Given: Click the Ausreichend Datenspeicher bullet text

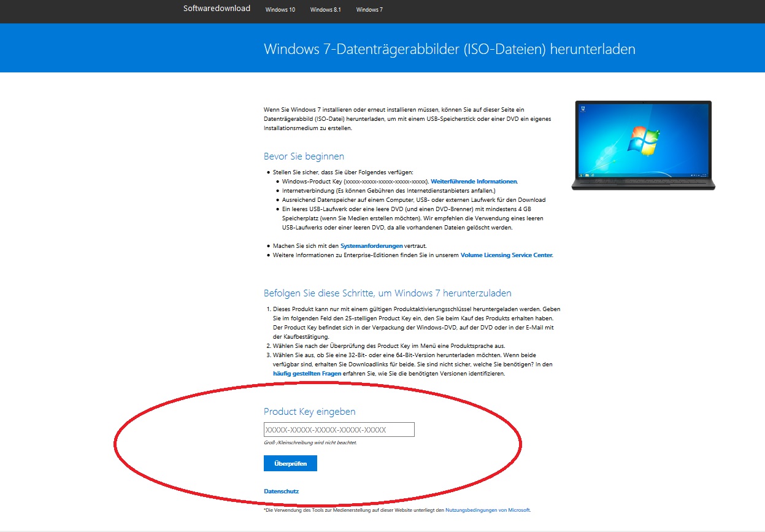Looking at the screenshot, I should click(414, 200).
